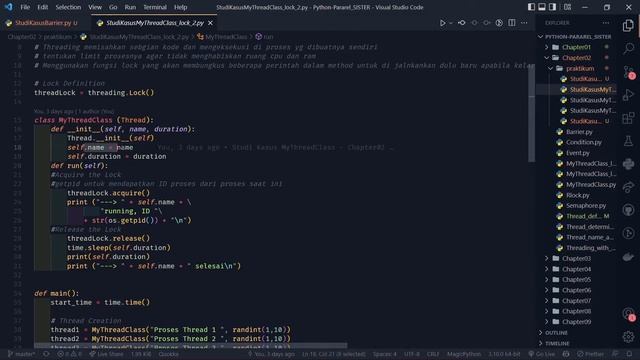Open the run options dropdown arrow beside the play icon
640x360 pixels.
pyautogui.click(x=451, y=23)
